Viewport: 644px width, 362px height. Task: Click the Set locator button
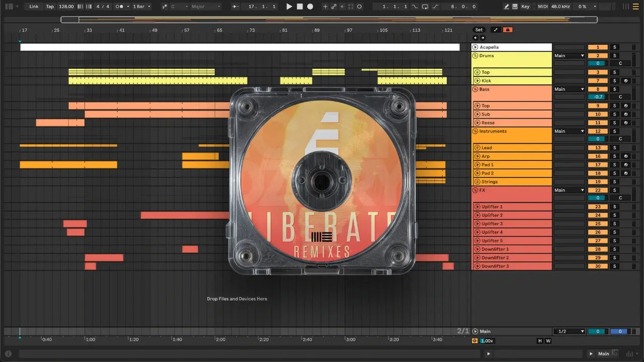(479, 30)
